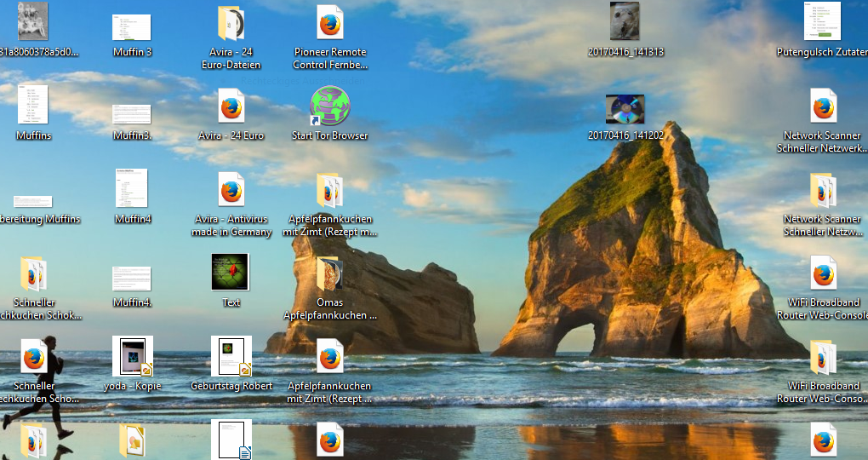Open the Avira - 24 Euro-Dateien folder
Image resolution: width=868 pixels, height=460 pixels.
click(231, 24)
